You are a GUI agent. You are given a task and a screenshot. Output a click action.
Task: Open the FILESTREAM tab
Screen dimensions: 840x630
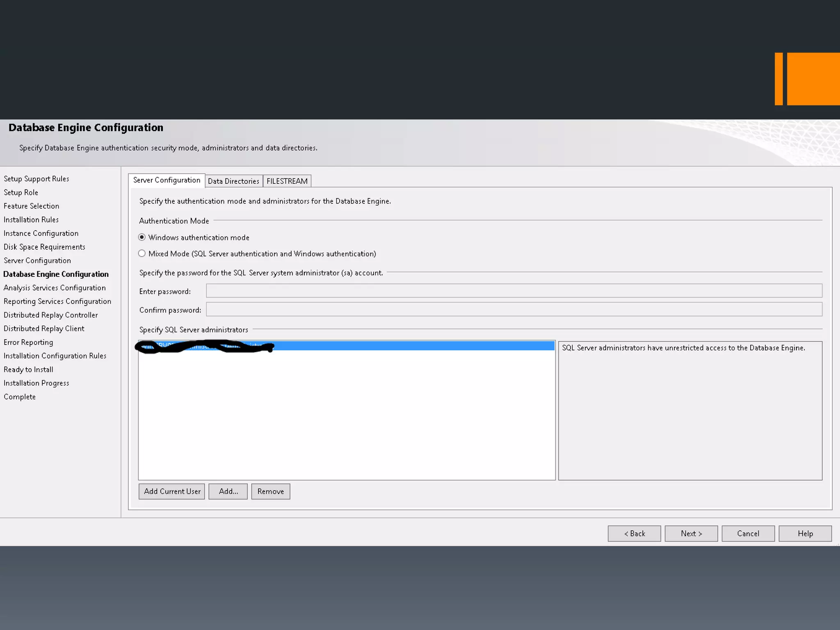coord(287,181)
